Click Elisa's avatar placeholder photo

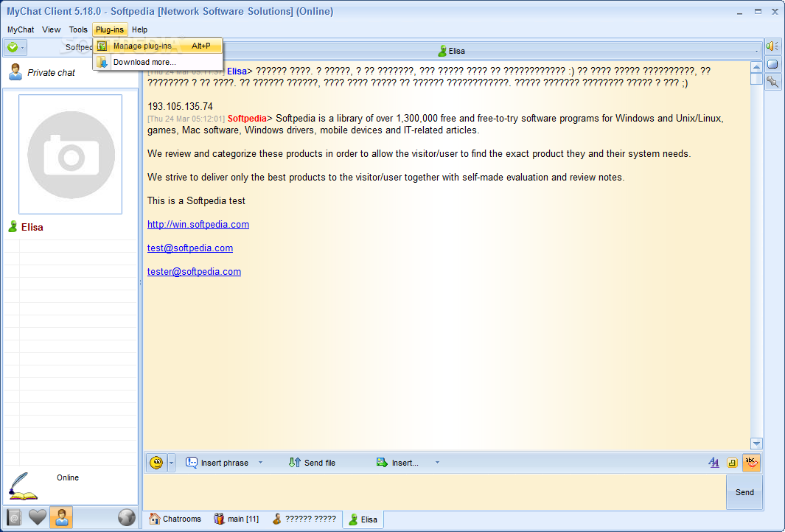(71, 154)
